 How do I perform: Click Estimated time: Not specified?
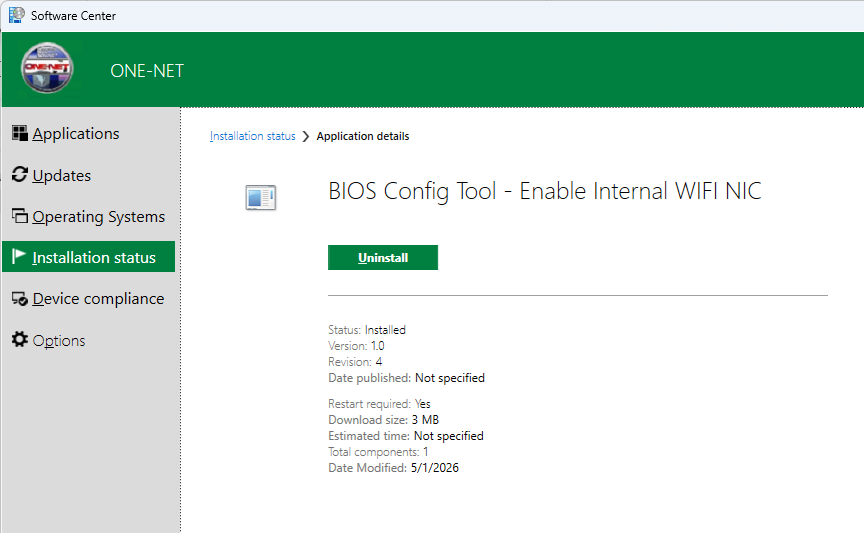406,435
